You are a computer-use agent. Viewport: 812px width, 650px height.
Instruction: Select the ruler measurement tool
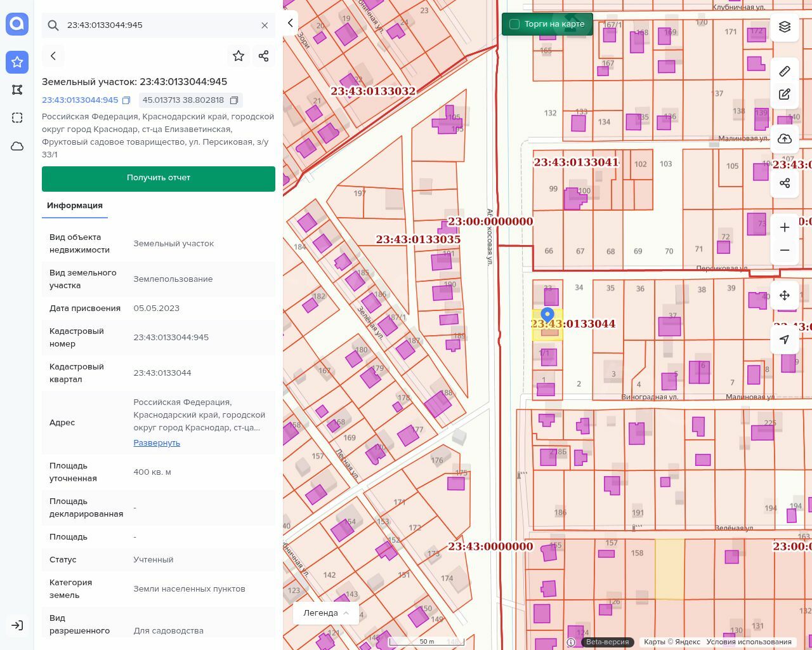pyautogui.click(x=785, y=71)
